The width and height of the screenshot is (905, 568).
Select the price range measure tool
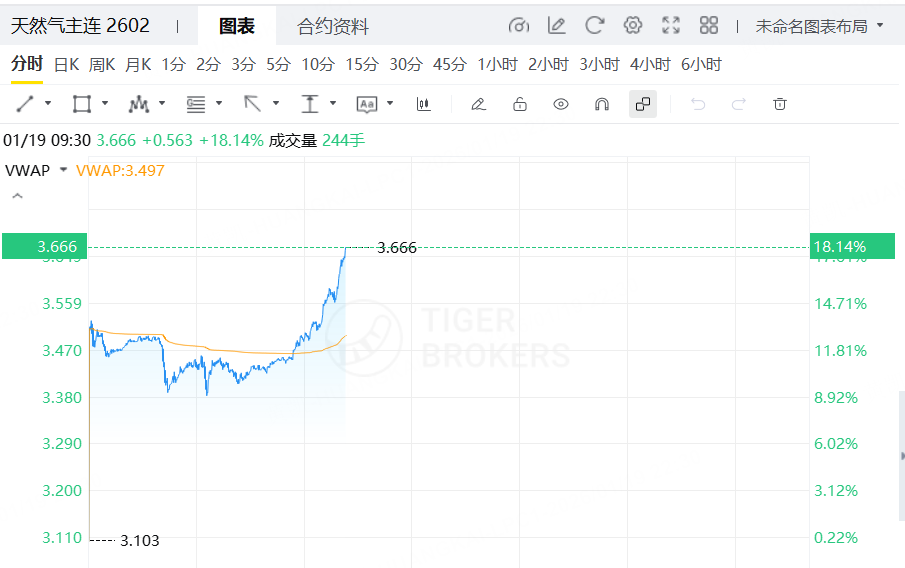click(310, 104)
